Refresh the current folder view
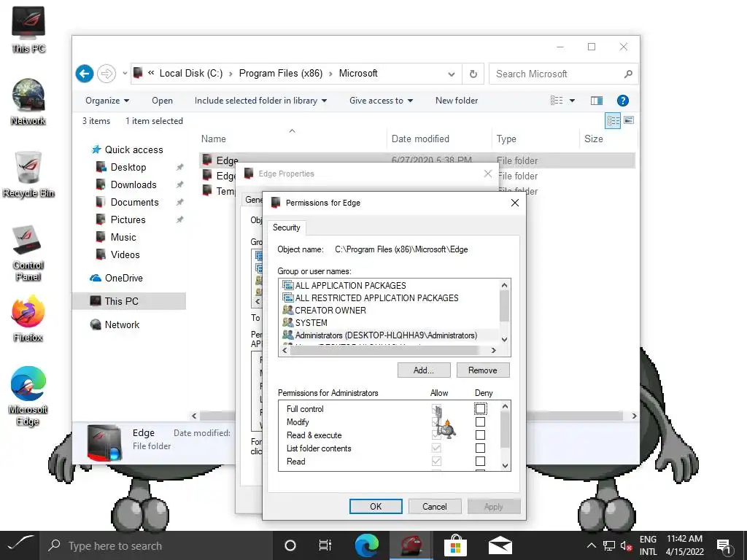 473,74
